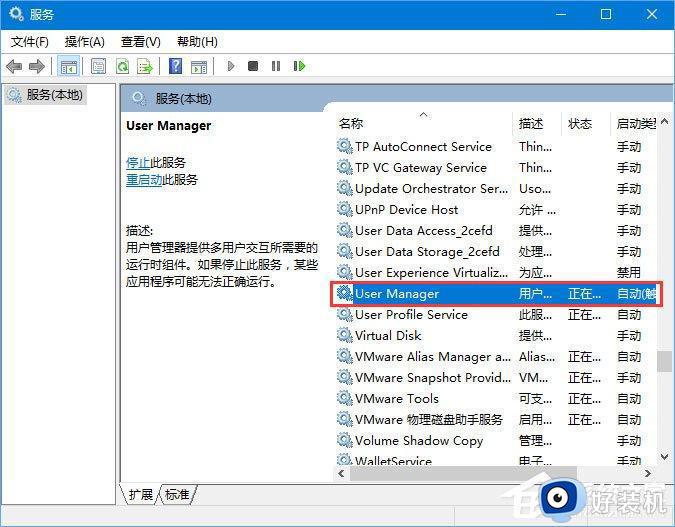Open the 查看(V) menu
The height and width of the screenshot is (527, 675).
point(141,42)
